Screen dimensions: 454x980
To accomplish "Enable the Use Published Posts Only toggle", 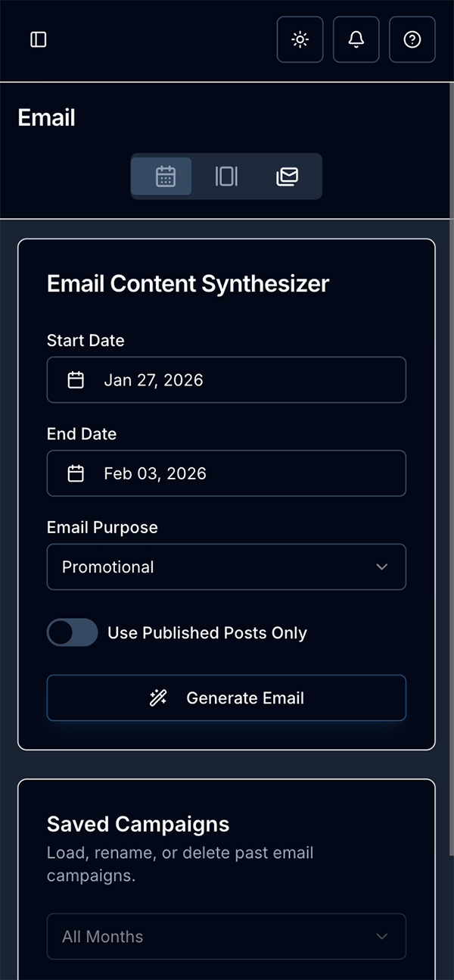I will (x=72, y=632).
